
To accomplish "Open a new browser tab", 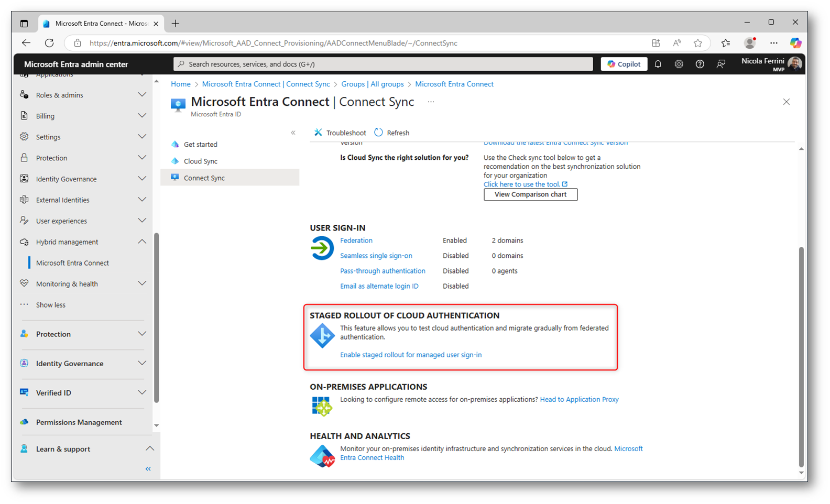I will 176,23.
